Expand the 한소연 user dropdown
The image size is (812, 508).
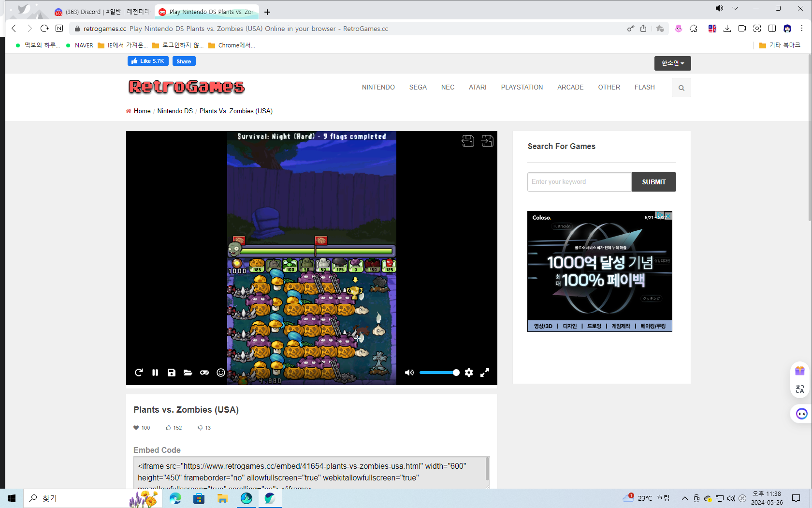pyautogui.click(x=673, y=63)
